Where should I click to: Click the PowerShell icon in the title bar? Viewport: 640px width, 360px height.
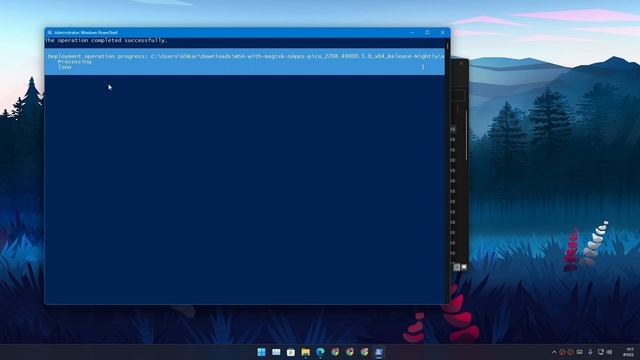pos(50,33)
